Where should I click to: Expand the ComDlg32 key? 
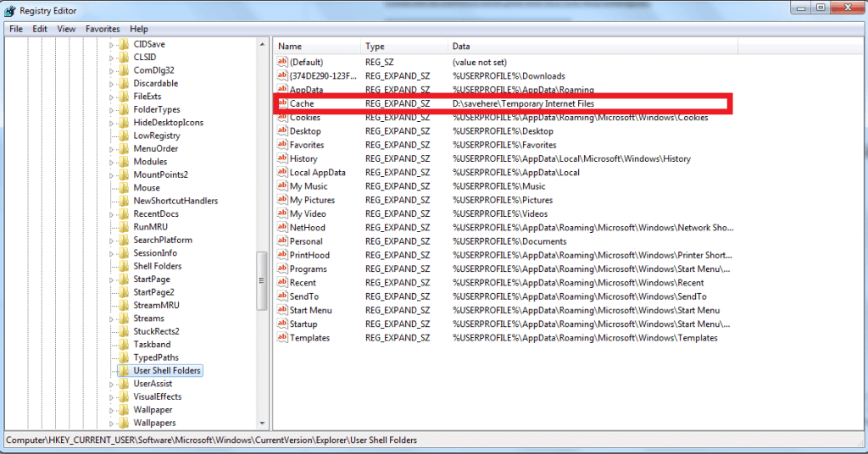coord(111,71)
